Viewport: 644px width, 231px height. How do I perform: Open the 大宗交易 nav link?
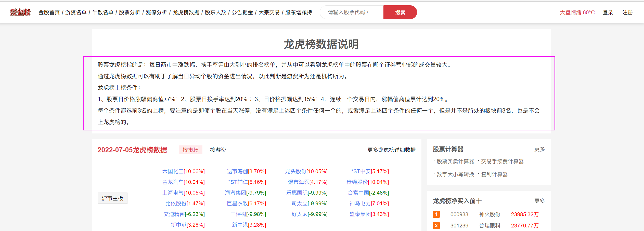click(269, 12)
